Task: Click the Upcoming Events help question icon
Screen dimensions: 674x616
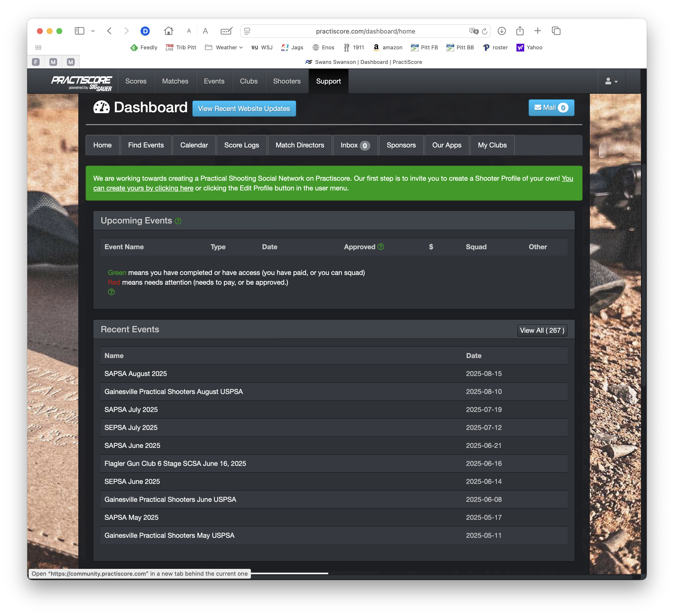Action: click(178, 221)
